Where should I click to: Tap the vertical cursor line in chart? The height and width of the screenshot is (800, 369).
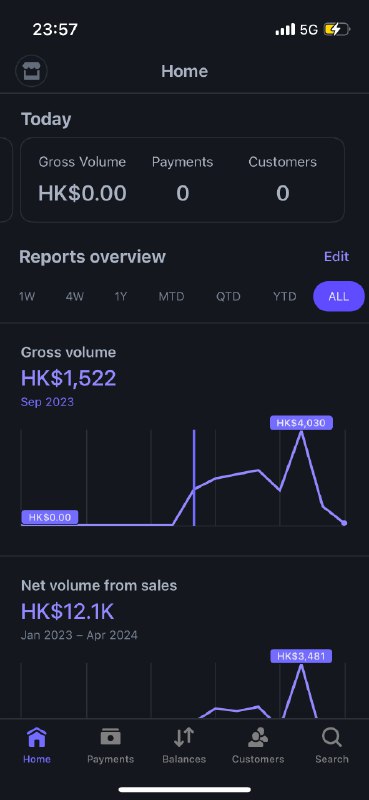point(194,478)
